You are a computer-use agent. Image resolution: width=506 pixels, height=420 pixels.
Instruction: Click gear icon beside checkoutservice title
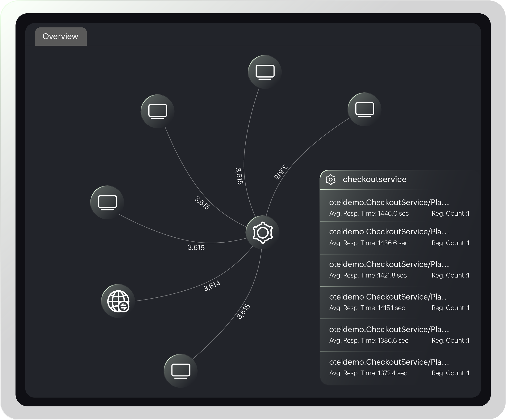point(331,180)
